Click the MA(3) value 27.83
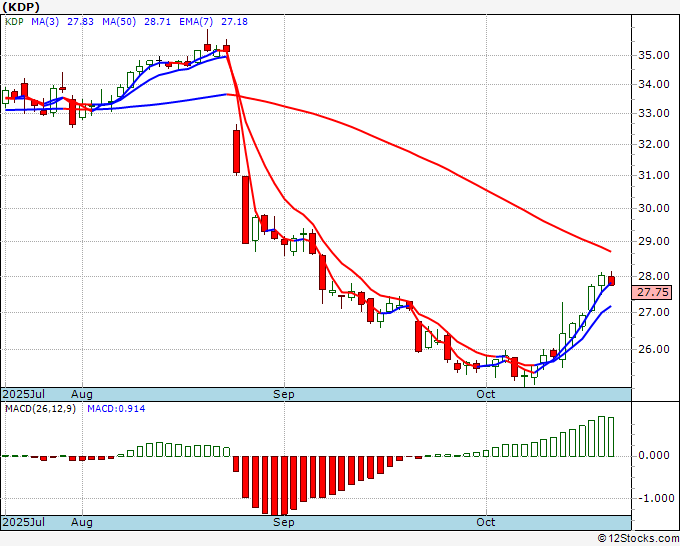 tap(80, 22)
